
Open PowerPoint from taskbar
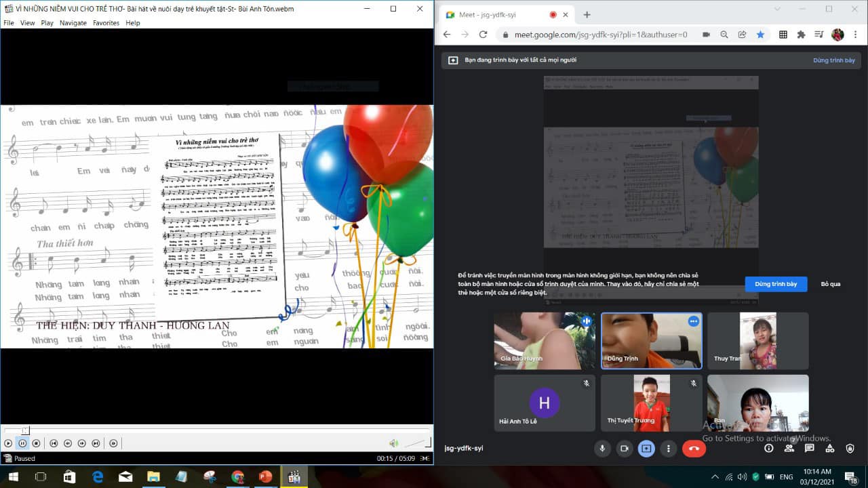click(265, 477)
